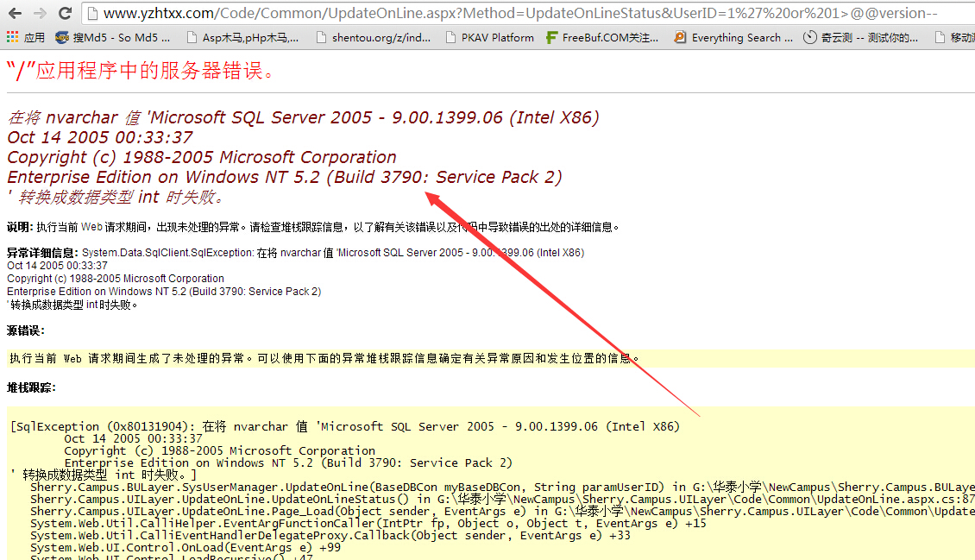Open the 搜Md5 - So Md5 bookmark

[112, 38]
